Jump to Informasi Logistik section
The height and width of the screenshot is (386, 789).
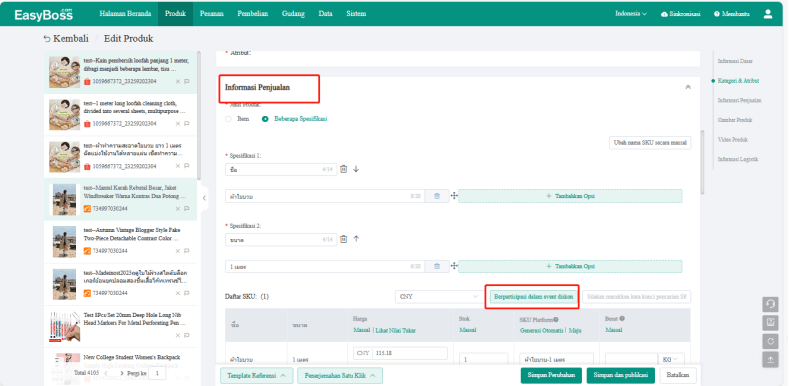[738, 159]
